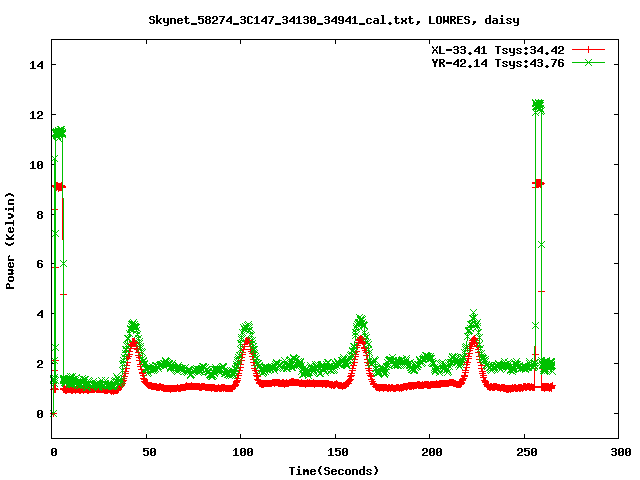The image size is (640, 480).
Task: Click the y-axis tick label 8
Action: 40,215
